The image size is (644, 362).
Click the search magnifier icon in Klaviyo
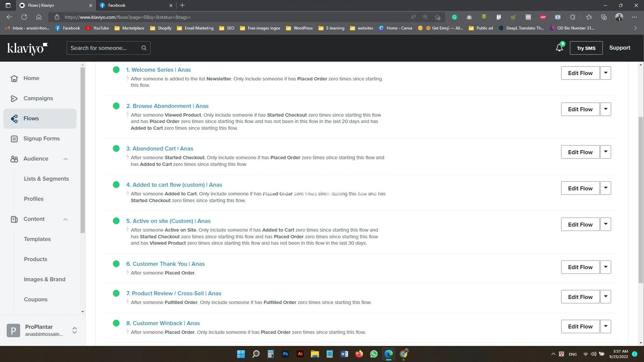pyautogui.click(x=144, y=48)
